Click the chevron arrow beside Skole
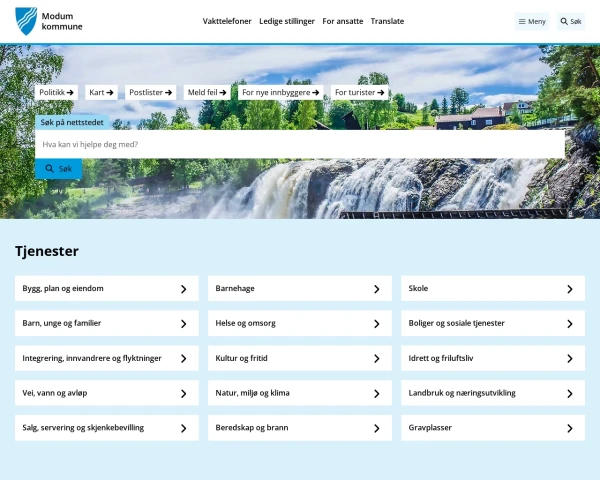 [570, 289]
